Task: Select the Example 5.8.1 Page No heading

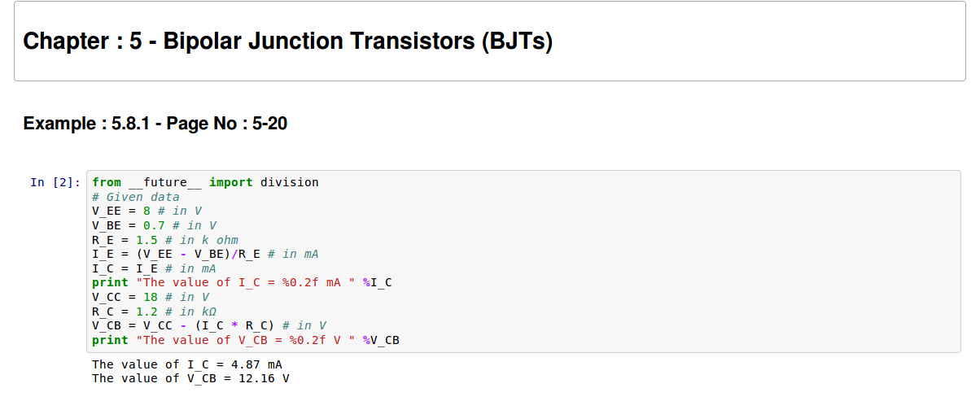Action: [x=155, y=124]
